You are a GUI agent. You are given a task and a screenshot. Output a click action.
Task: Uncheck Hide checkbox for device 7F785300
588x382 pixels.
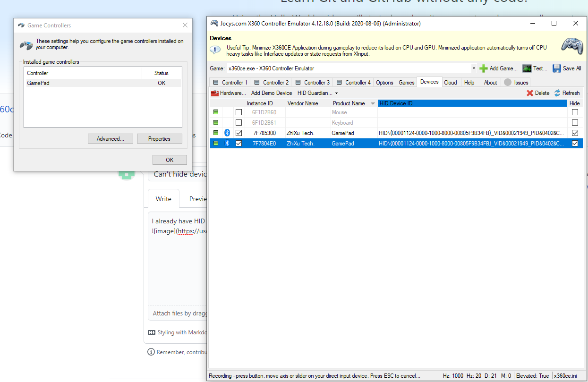(x=575, y=133)
